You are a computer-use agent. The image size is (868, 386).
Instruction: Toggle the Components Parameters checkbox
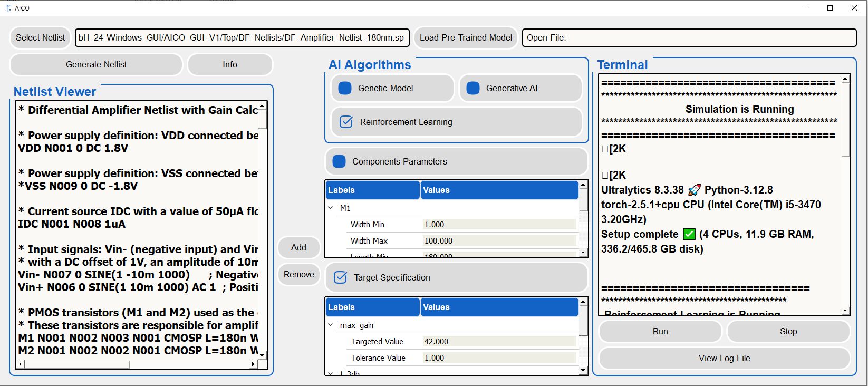[x=339, y=161]
